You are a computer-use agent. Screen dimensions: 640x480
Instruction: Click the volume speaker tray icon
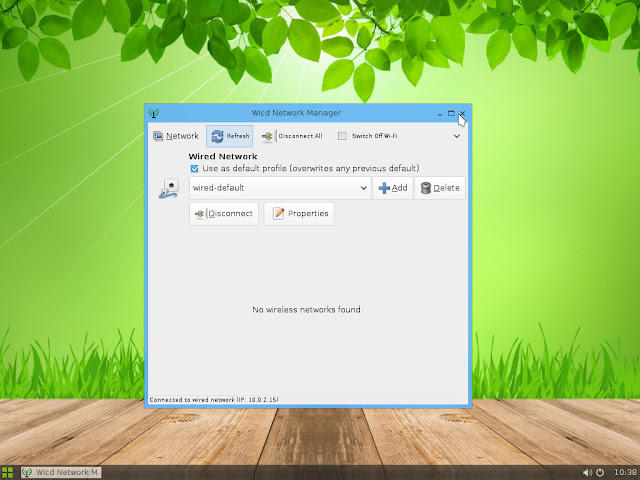click(587, 473)
